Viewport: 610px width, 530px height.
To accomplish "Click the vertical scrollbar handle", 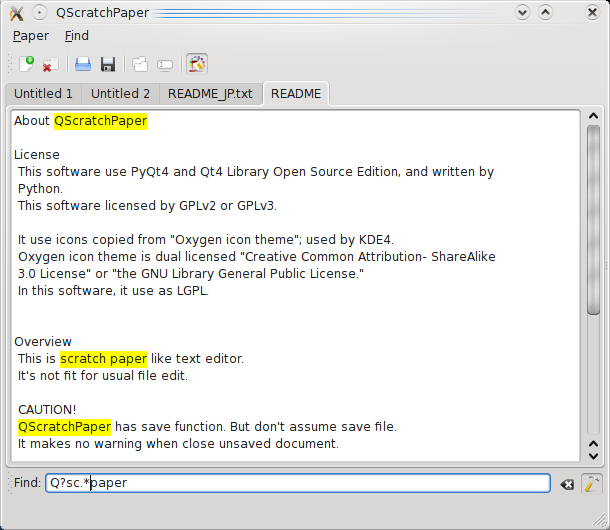I will 594,219.
